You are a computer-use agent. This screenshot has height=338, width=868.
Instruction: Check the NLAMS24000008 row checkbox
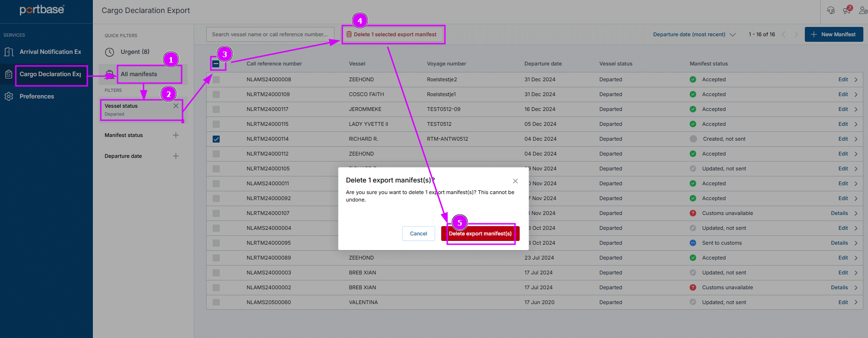pyautogui.click(x=216, y=79)
